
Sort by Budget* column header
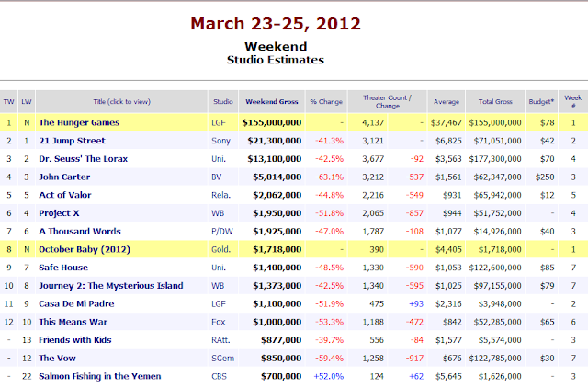click(541, 102)
